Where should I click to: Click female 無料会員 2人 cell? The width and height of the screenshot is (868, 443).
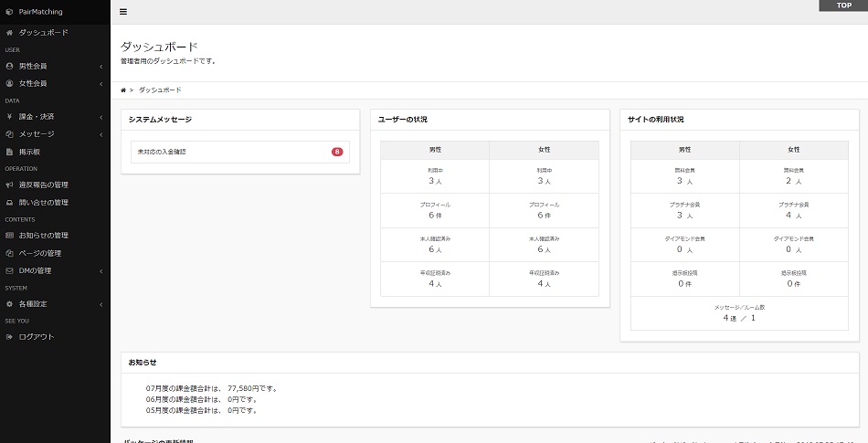point(794,176)
